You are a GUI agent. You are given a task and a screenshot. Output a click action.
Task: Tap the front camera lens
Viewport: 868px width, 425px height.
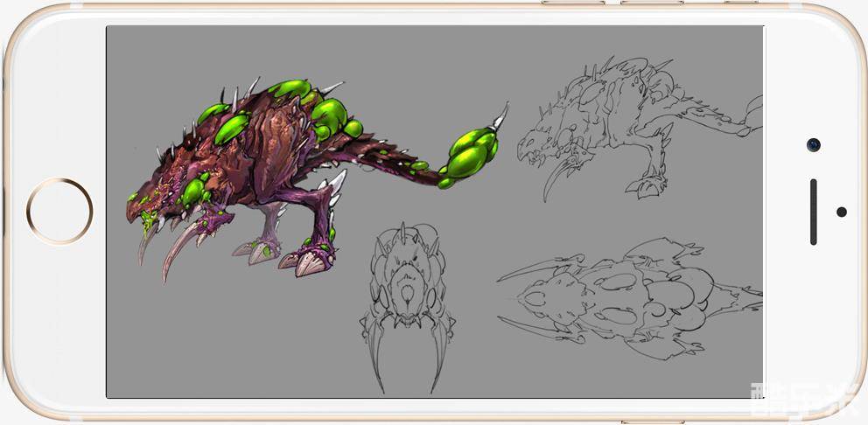coord(814,144)
